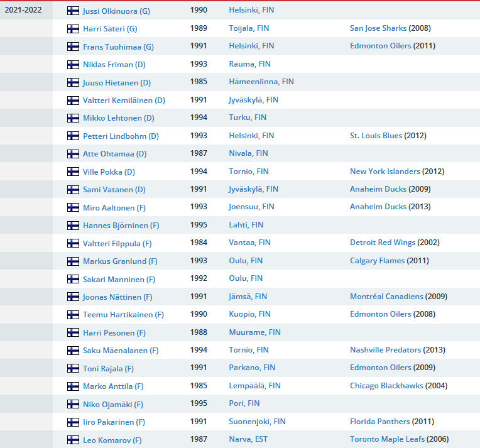Click the Finnish flag beside Jussi Olkinuora

click(x=73, y=11)
